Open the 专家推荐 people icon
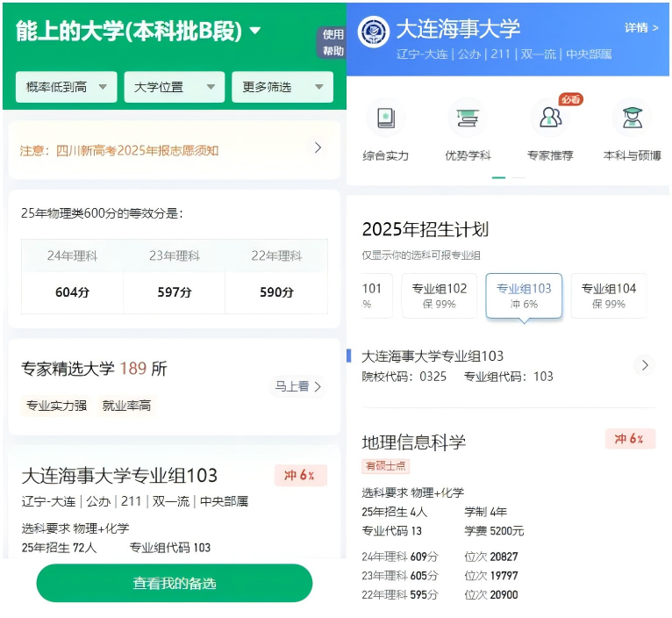This screenshot has width=672, height=618. pos(550,119)
